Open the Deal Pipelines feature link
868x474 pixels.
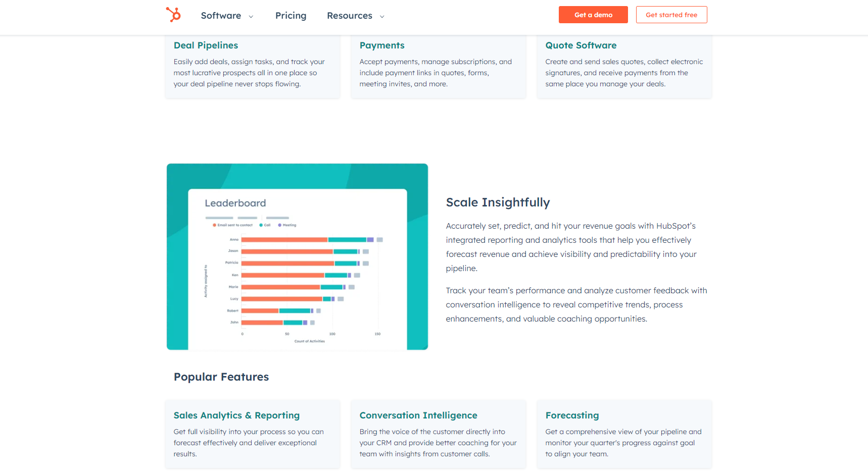tap(206, 45)
